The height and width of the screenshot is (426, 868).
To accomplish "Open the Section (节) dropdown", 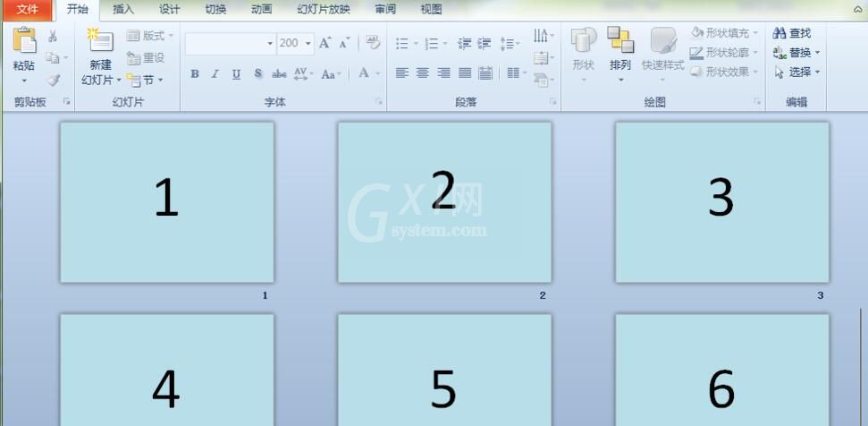I will tap(146, 81).
